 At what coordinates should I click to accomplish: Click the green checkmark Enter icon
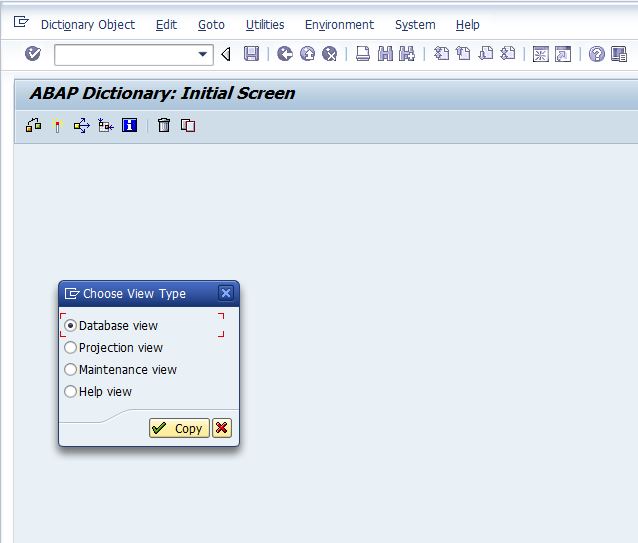[33, 53]
